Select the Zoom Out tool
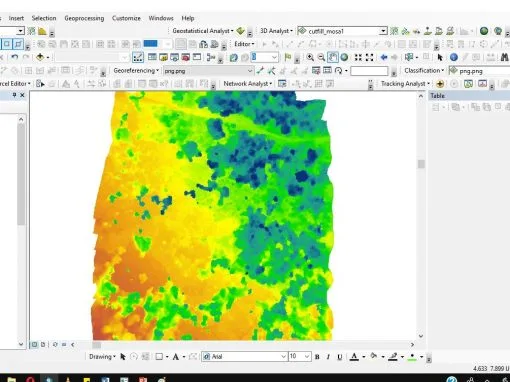 (321, 57)
